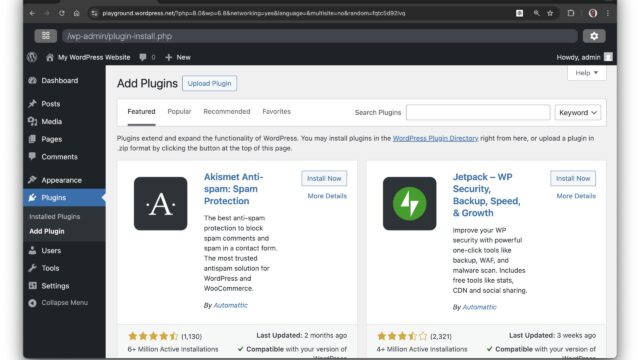Switch to Recommended tab
This screenshot has height=360, width=640.
pos(227,111)
